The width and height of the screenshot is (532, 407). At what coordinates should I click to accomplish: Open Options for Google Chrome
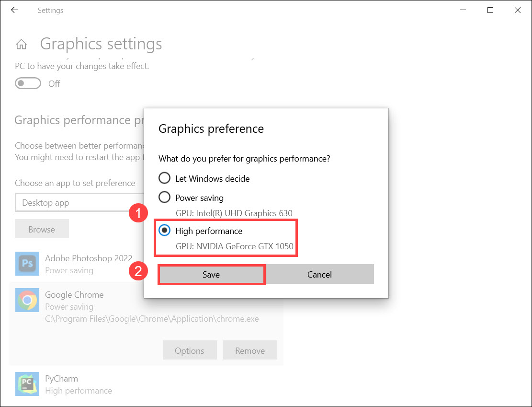pos(190,350)
